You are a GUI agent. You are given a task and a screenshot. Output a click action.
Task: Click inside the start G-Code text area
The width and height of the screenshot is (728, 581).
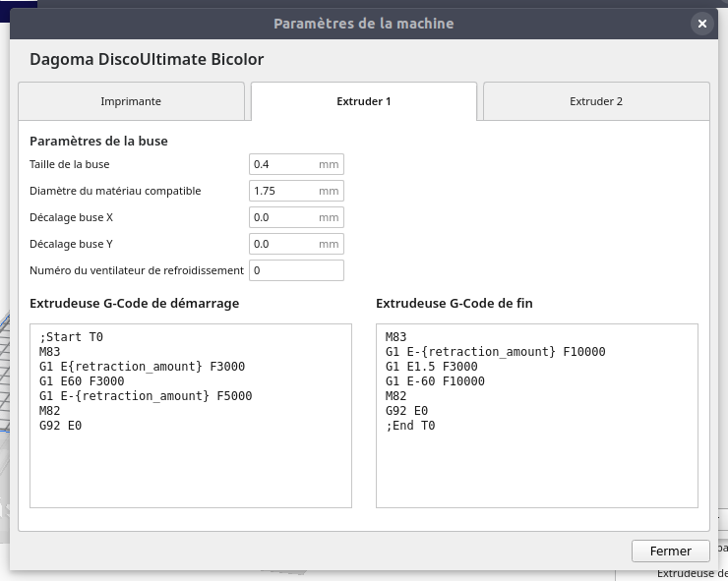click(190, 416)
